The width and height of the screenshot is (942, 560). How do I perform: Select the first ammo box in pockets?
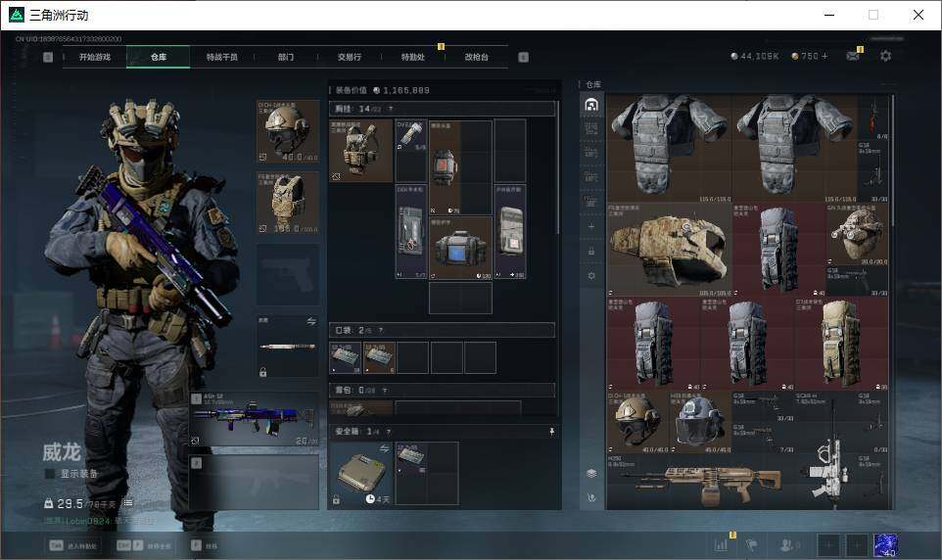pyautogui.click(x=346, y=358)
